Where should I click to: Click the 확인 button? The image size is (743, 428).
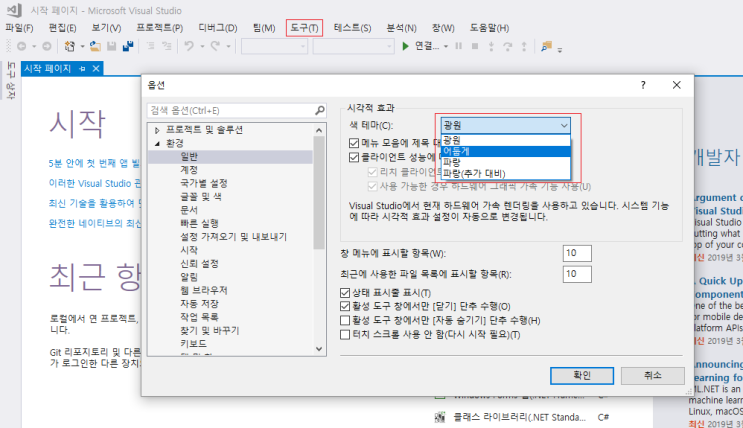pyautogui.click(x=582, y=375)
